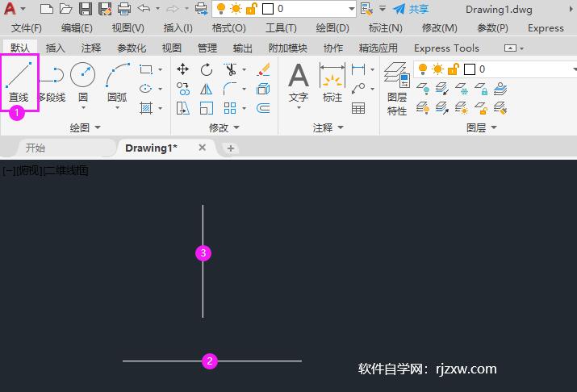Open quick access layer dropdown list
Image resolution: width=577 pixels, height=392 pixels.
pos(351,8)
